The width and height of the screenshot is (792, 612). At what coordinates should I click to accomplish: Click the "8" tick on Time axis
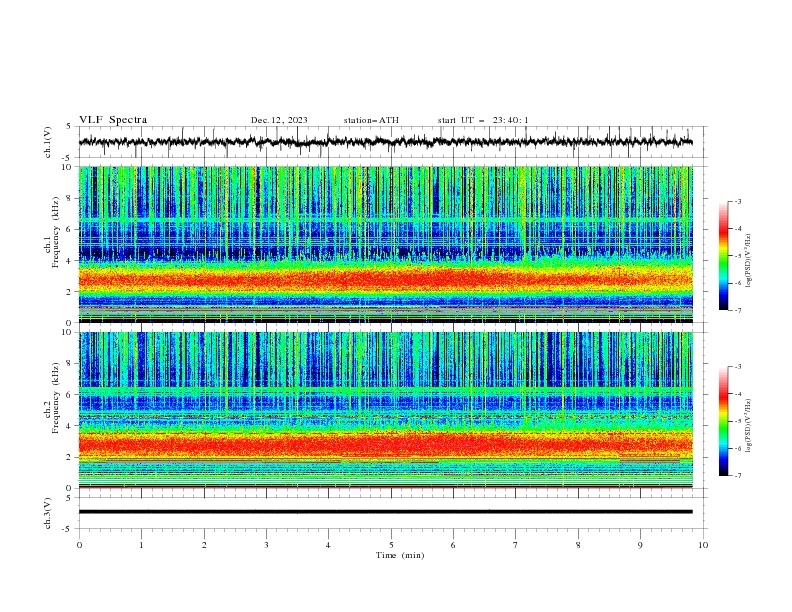(x=578, y=545)
